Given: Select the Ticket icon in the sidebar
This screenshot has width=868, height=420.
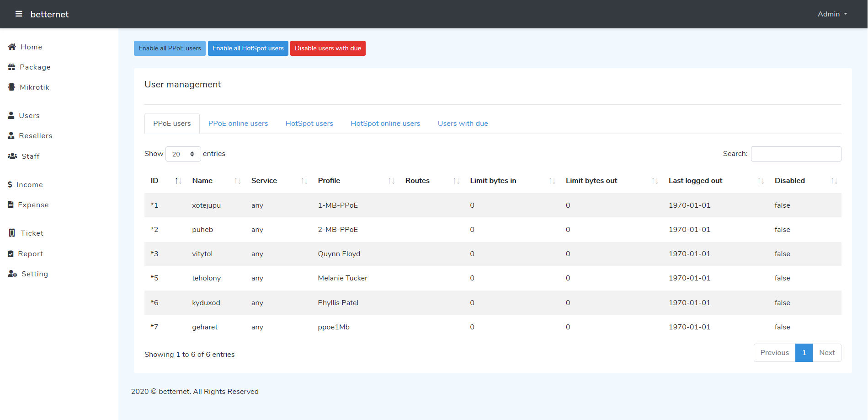Looking at the screenshot, I should (11, 232).
